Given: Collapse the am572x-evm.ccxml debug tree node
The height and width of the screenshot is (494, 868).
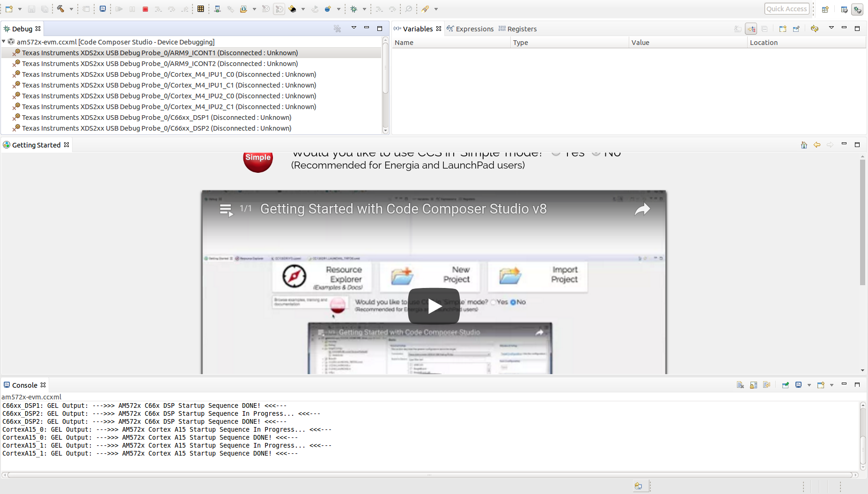Looking at the screenshot, I should point(4,42).
